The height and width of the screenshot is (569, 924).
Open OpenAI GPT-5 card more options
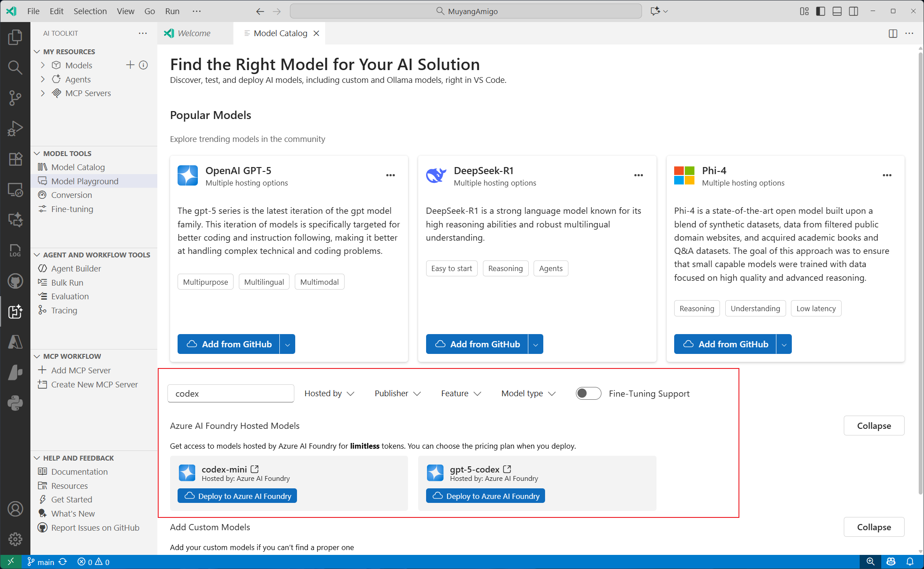click(x=390, y=175)
